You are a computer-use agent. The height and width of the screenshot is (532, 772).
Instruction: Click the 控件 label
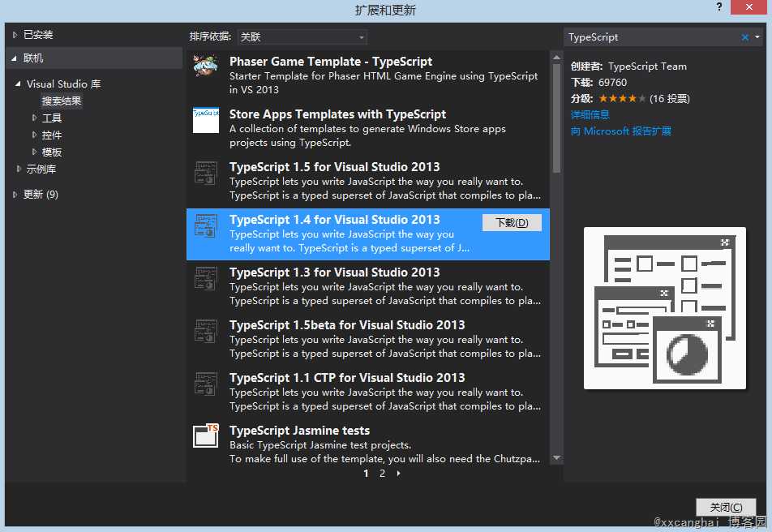click(x=52, y=135)
